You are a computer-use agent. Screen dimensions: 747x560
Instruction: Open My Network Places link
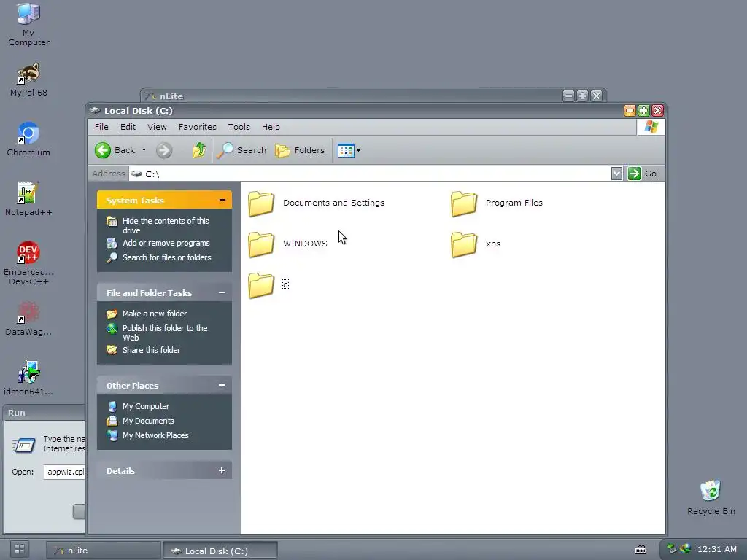(x=155, y=435)
